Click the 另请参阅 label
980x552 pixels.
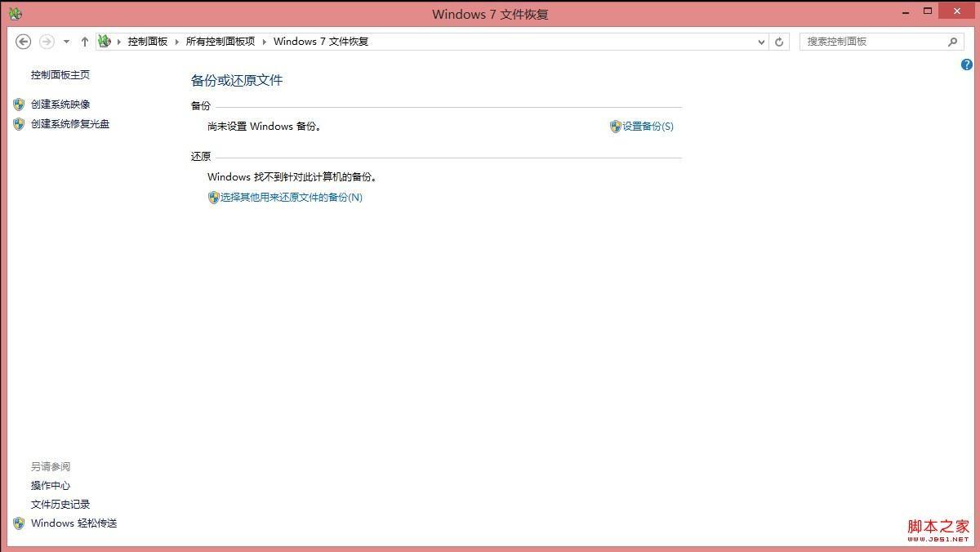click(x=51, y=467)
